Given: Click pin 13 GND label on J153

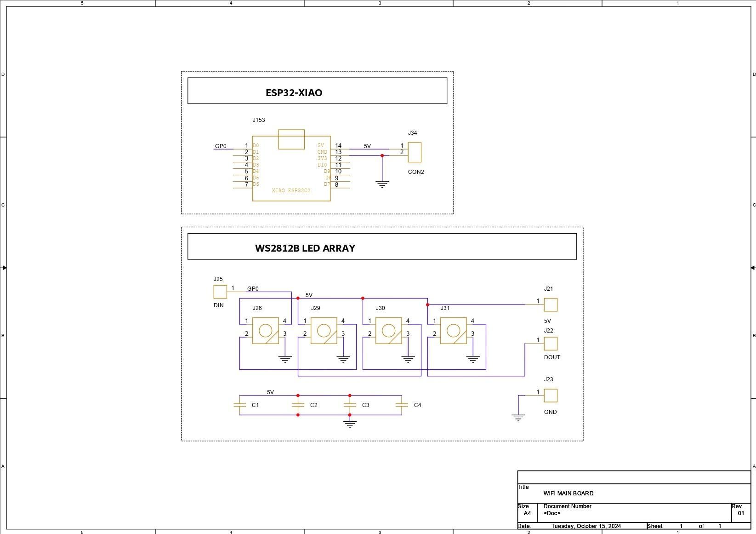Looking at the screenshot, I should 322,152.
